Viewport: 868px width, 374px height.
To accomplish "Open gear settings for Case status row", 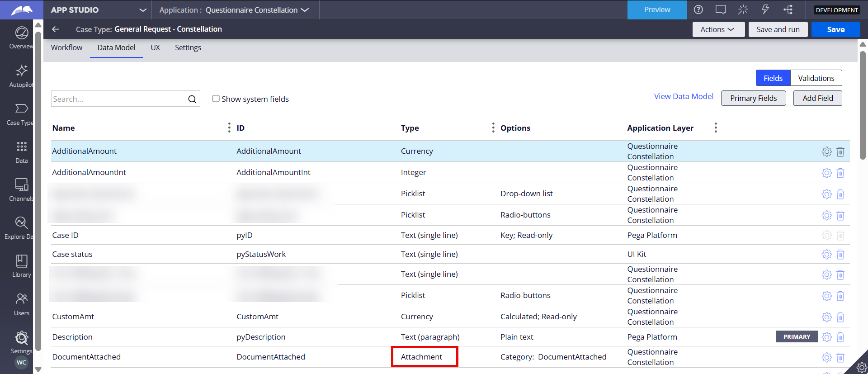I will pos(826,254).
